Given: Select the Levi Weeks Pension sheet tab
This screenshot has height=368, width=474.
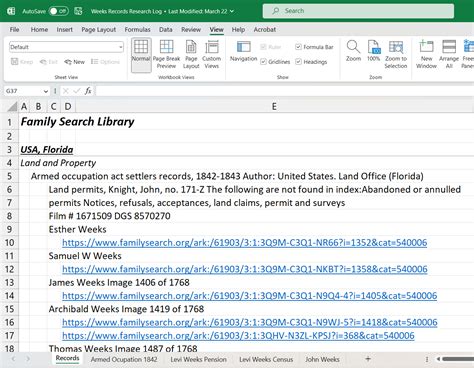Looking at the screenshot, I should (198, 359).
